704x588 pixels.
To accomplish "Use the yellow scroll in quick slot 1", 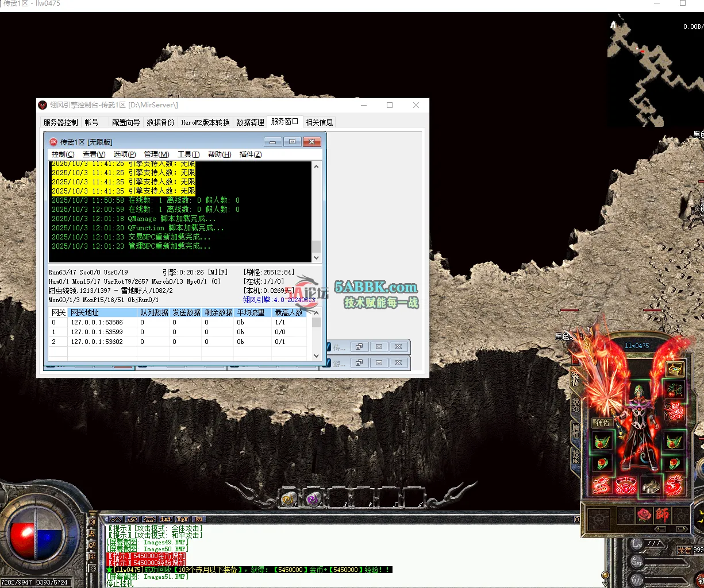I will pyautogui.click(x=288, y=499).
